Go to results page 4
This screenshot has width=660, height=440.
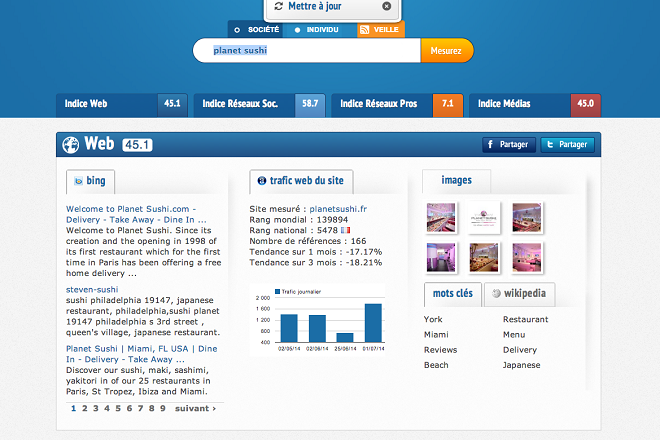(107, 408)
